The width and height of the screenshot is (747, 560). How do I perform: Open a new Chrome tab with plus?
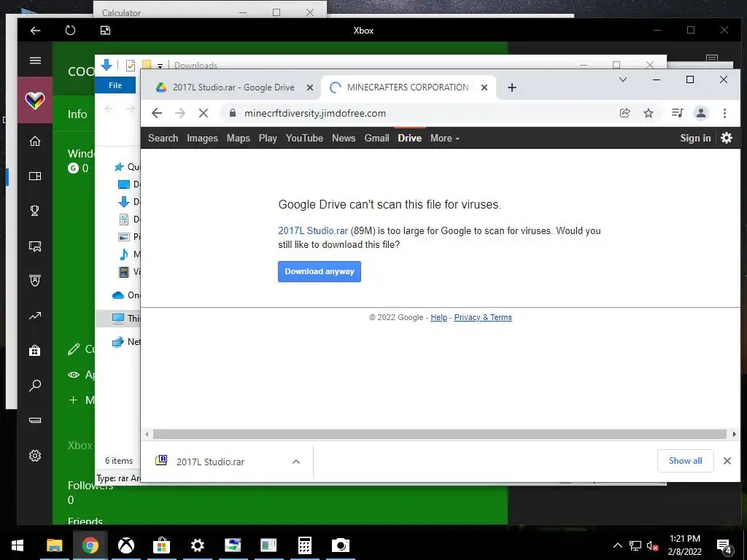pos(511,87)
